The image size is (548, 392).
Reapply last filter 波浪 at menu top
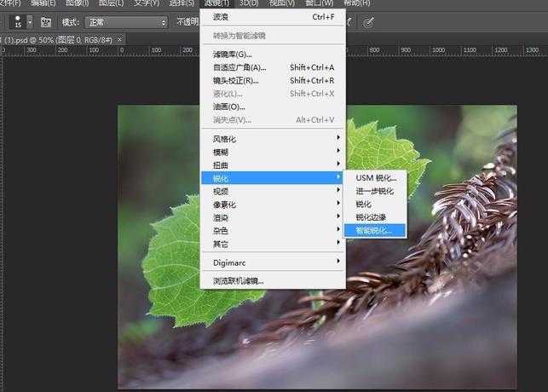pos(221,16)
